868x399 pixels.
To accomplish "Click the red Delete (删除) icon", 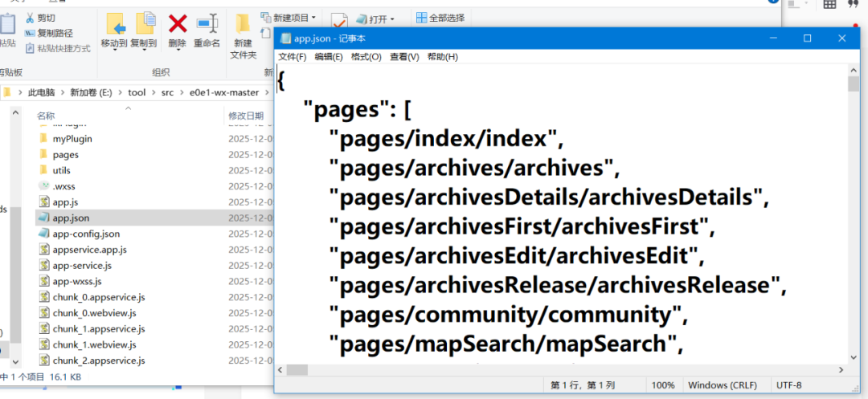I will tap(177, 24).
